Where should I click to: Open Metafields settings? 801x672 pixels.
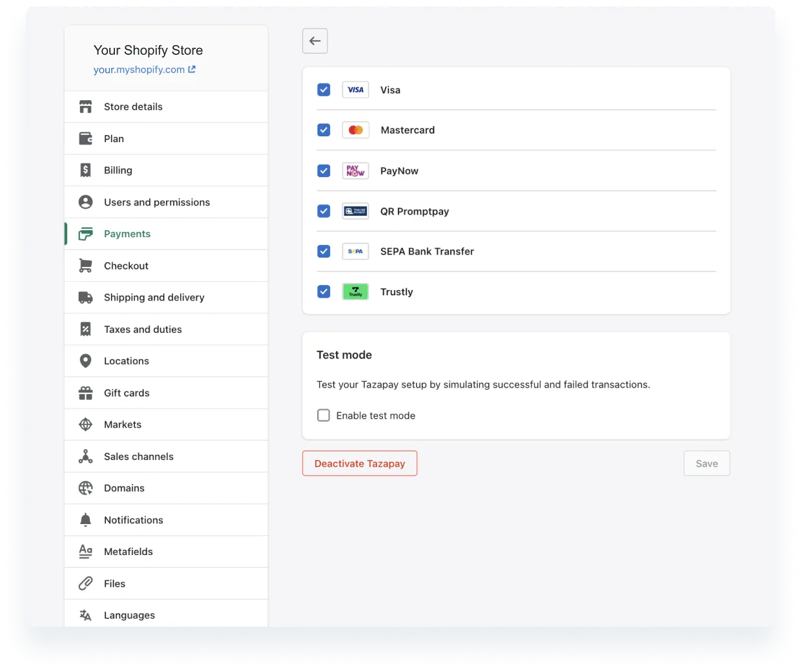point(166,551)
